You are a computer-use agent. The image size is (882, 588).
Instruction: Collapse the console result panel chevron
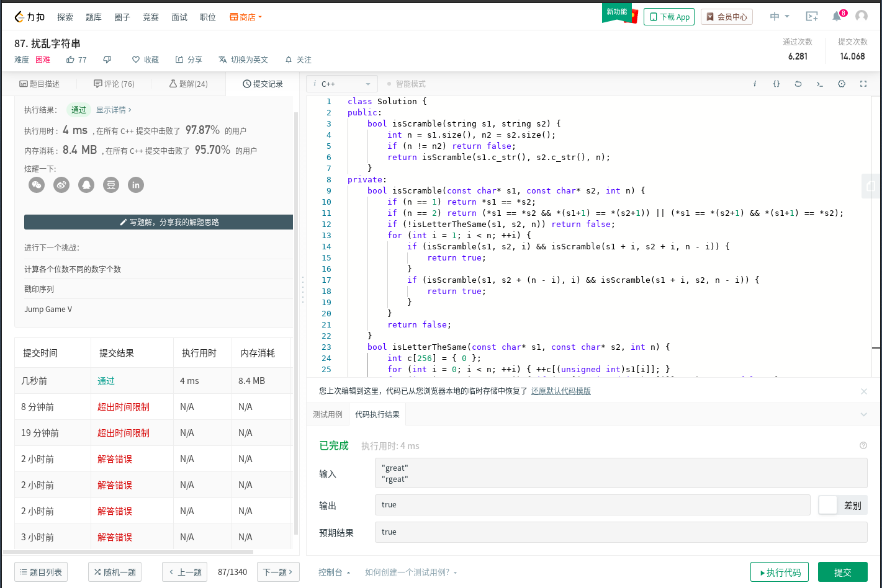863,414
